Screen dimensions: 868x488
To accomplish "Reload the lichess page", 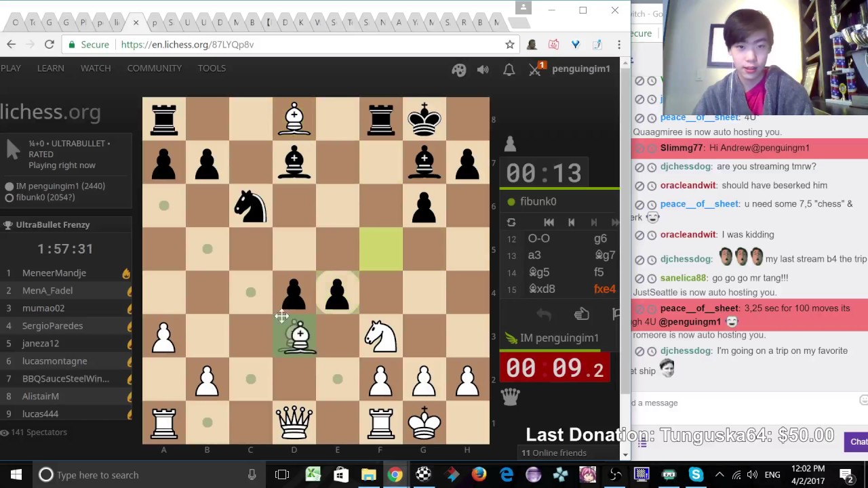I will [x=49, y=45].
